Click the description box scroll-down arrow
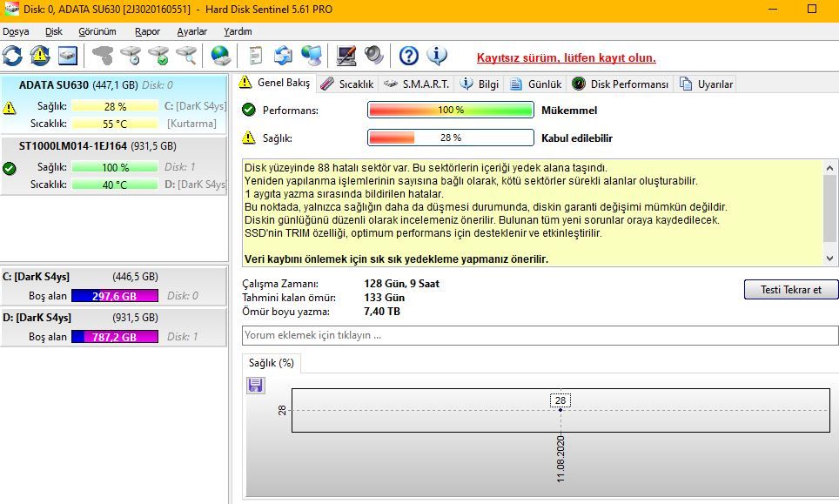Screen dimensions: 839x504 830,259
